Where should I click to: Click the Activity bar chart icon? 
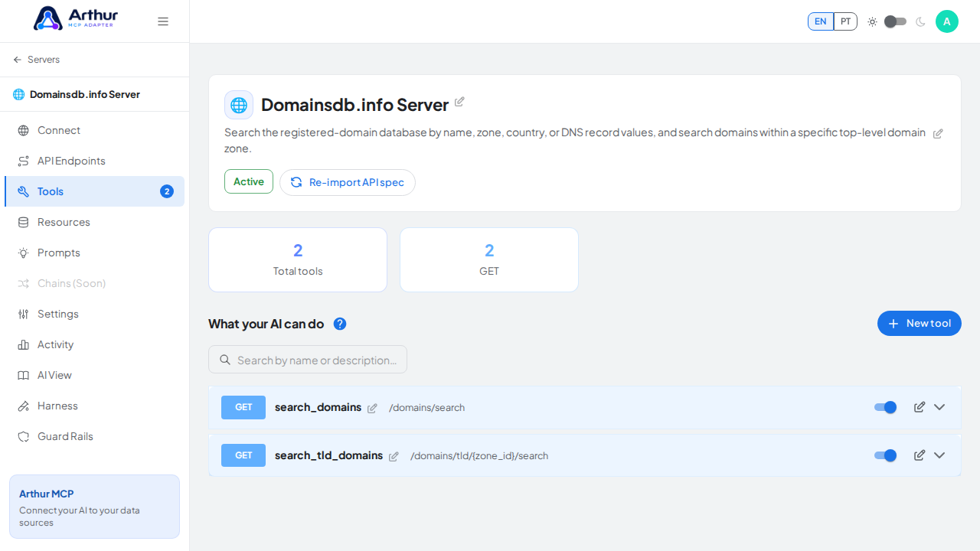[24, 344]
